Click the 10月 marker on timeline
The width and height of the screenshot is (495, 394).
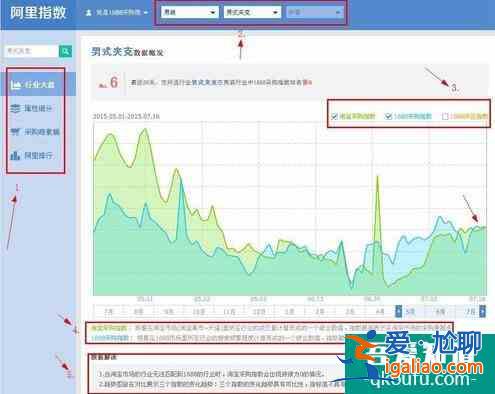point(199,312)
